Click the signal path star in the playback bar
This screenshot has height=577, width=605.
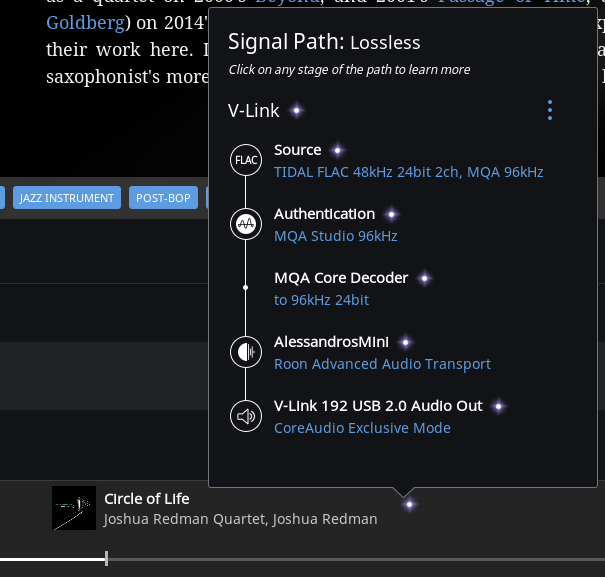click(x=409, y=504)
